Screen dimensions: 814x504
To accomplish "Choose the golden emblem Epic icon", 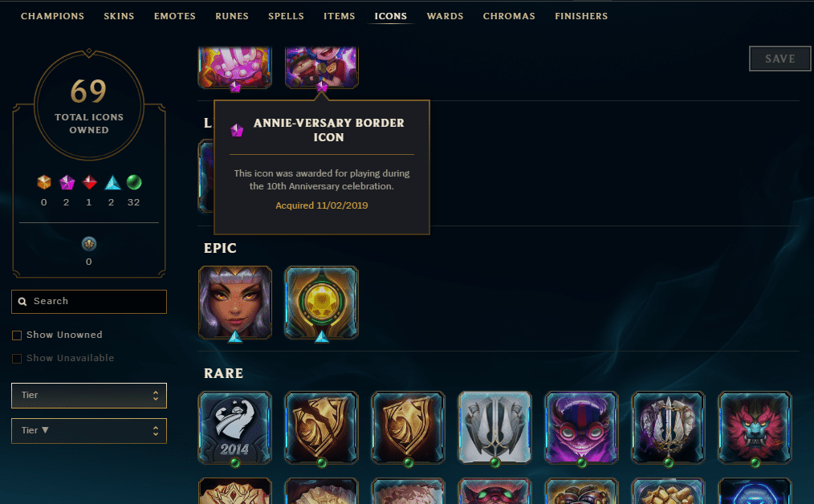I will [x=321, y=302].
